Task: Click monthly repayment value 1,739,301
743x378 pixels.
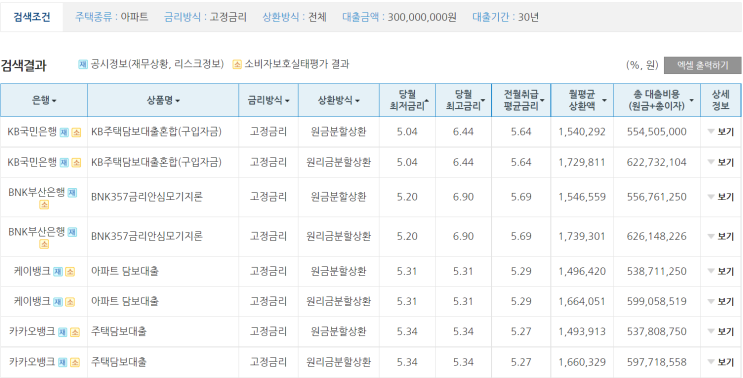Action: pyautogui.click(x=582, y=236)
